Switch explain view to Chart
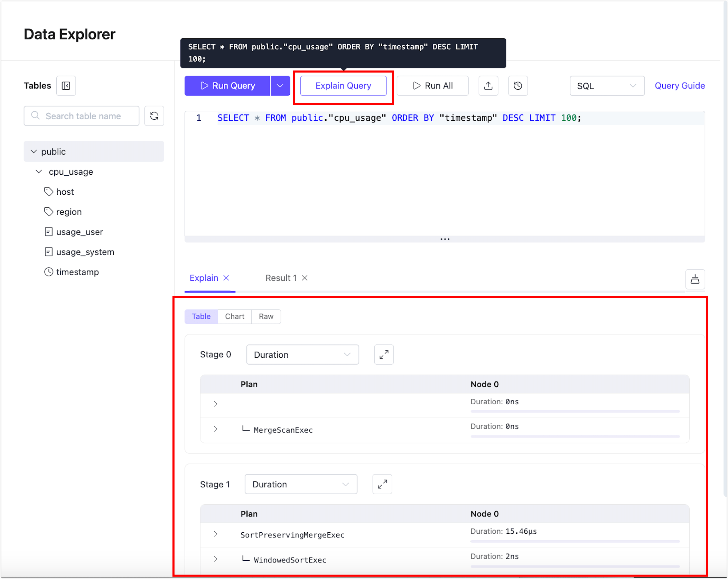This screenshot has width=728, height=579. [234, 316]
